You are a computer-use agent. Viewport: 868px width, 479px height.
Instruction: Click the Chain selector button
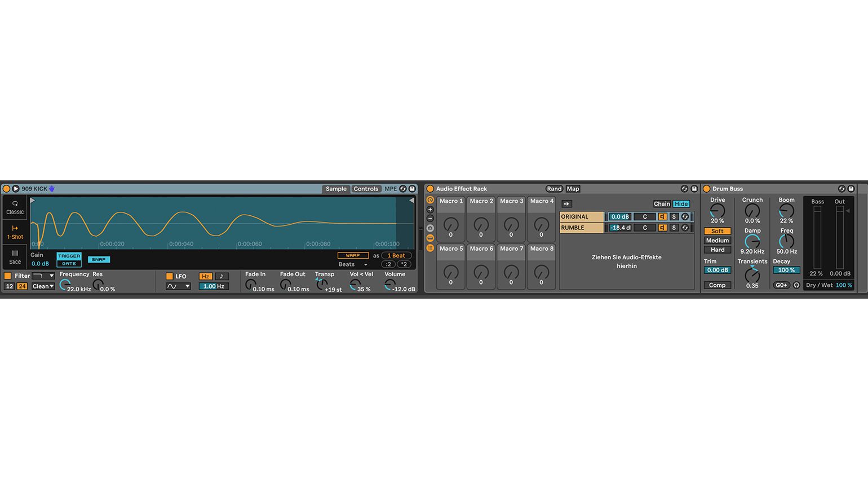click(x=662, y=204)
